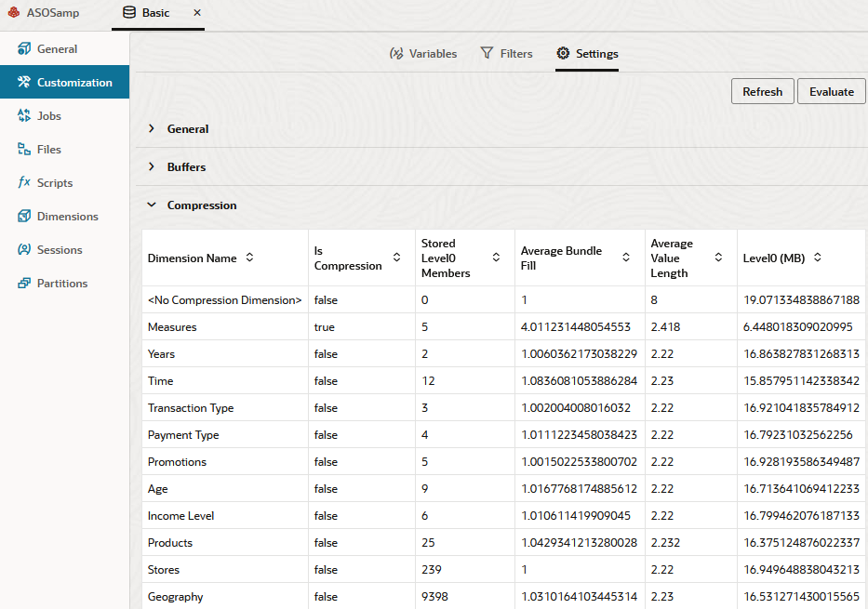Open the General sidebar icon
868x609 pixels.
[x=24, y=48]
